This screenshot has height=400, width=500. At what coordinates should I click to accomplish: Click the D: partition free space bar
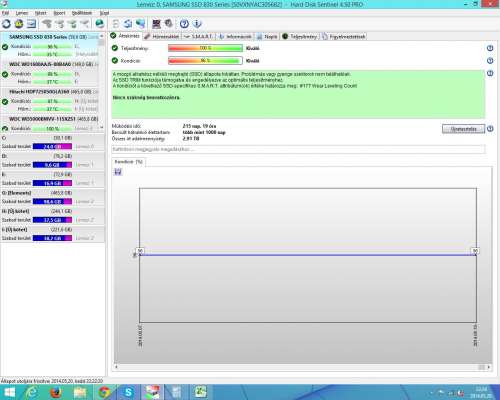click(52, 165)
